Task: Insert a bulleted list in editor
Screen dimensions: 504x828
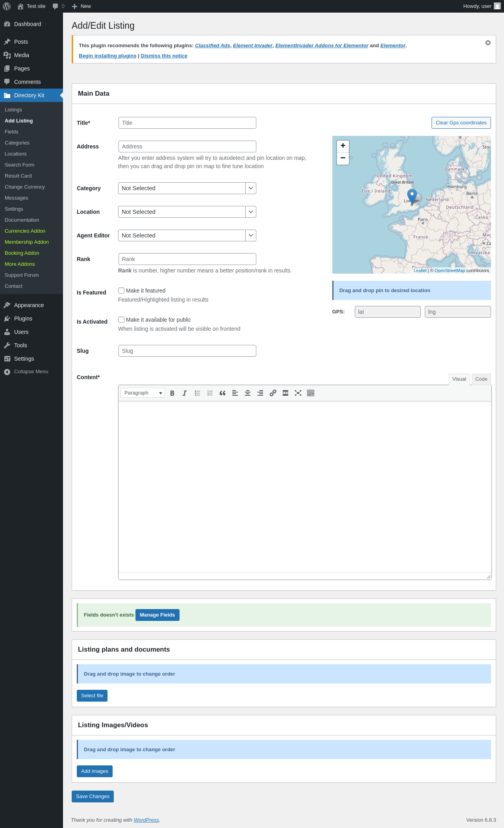Action: click(197, 393)
